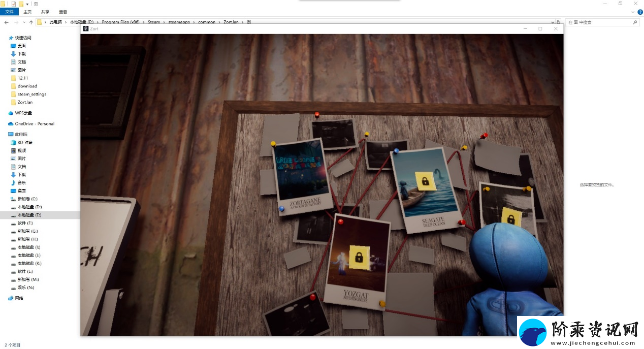Refresh the Explorer address bar location
The height and width of the screenshot is (349, 644).
tap(559, 22)
